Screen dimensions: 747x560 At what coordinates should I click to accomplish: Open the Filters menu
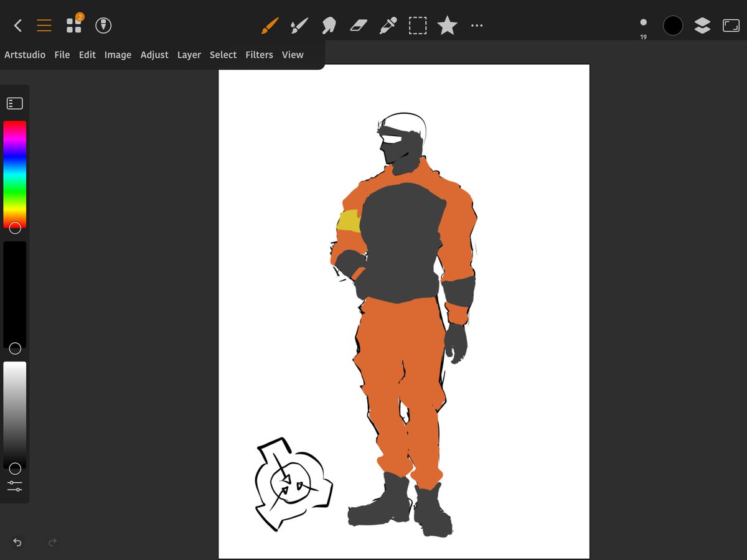[259, 55]
